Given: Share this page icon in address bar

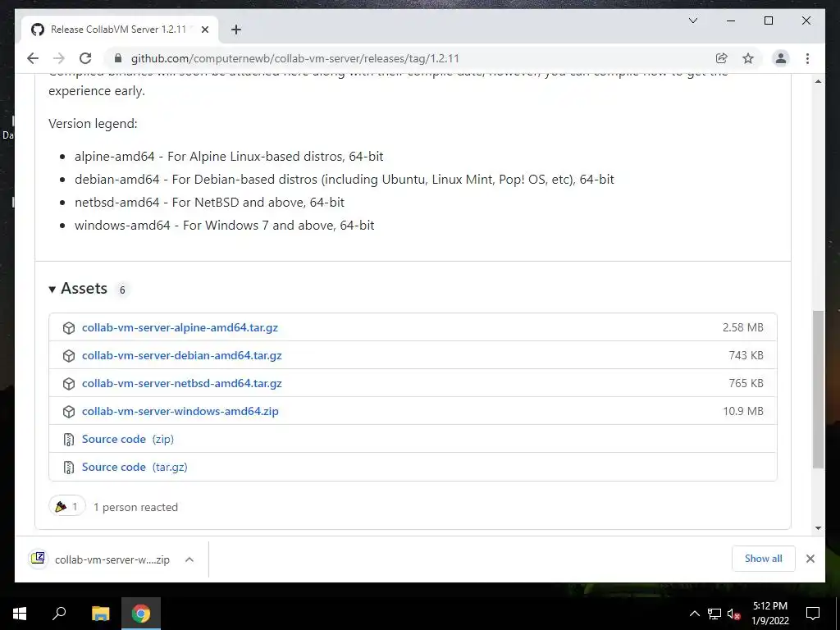Looking at the screenshot, I should coord(722,58).
